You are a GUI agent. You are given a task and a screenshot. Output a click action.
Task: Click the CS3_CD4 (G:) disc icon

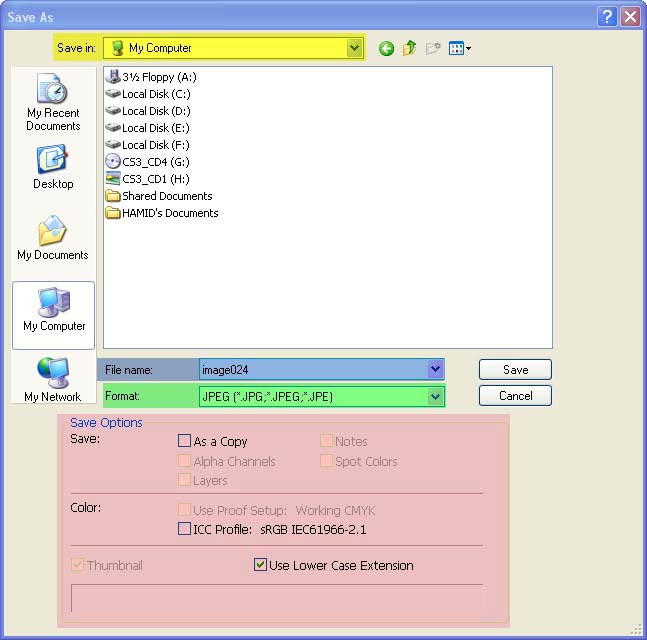tap(113, 162)
